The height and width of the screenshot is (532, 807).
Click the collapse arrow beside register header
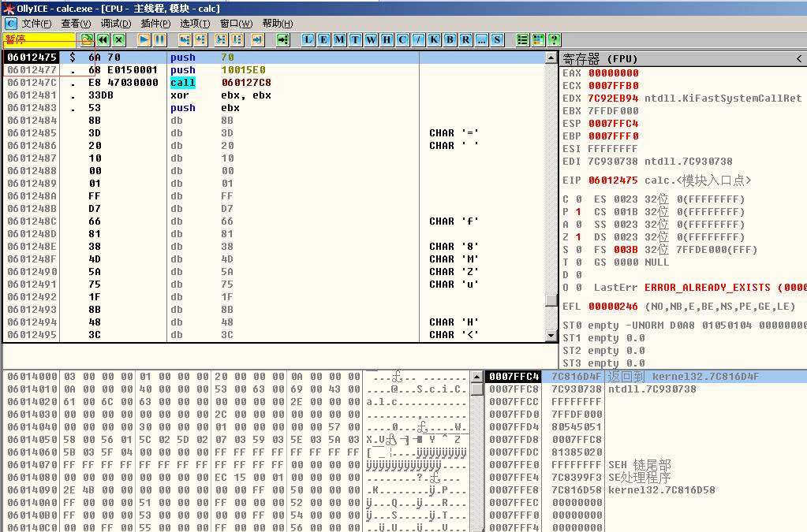[x=799, y=58]
